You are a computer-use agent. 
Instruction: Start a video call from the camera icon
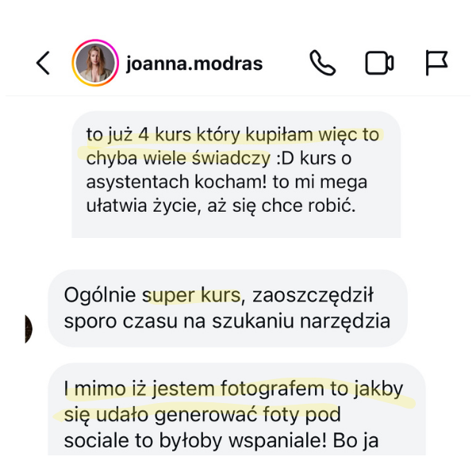[379, 63]
